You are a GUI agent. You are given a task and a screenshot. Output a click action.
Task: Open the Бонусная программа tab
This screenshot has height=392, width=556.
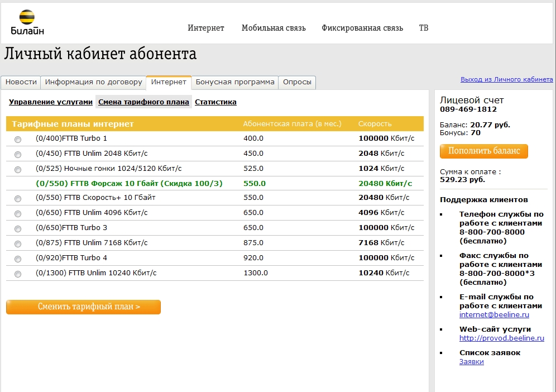(235, 82)
